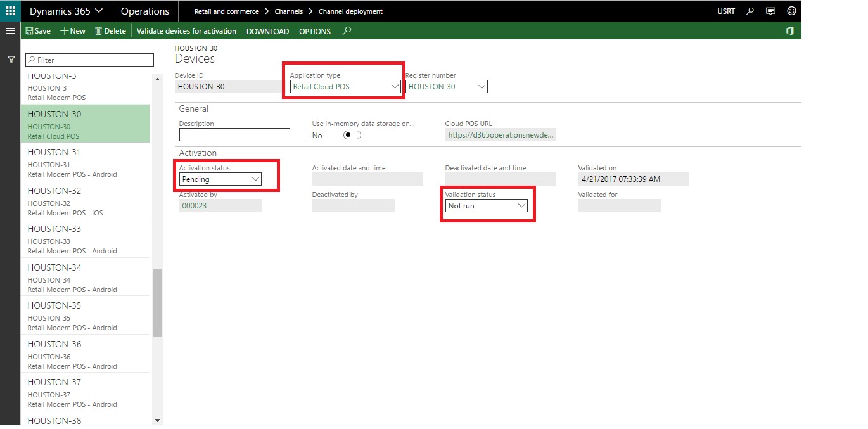The image size is (868, 429).
Task: Collapse the General section header
Action: pos(194,108)
